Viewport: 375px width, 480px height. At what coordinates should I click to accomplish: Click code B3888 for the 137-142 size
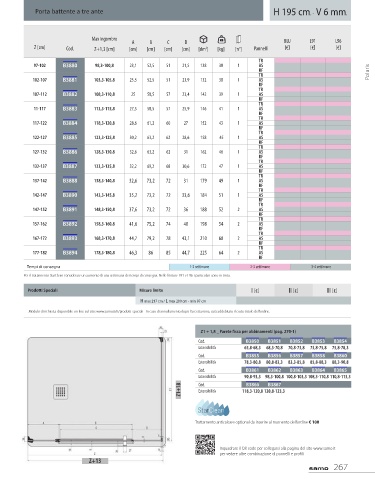point(70,181)
